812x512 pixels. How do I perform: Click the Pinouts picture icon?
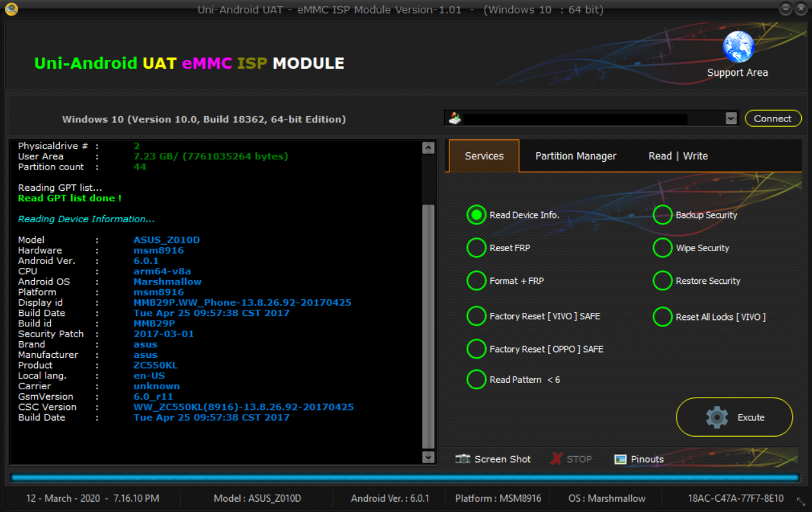pyautogui.click(x=620, y=459)
